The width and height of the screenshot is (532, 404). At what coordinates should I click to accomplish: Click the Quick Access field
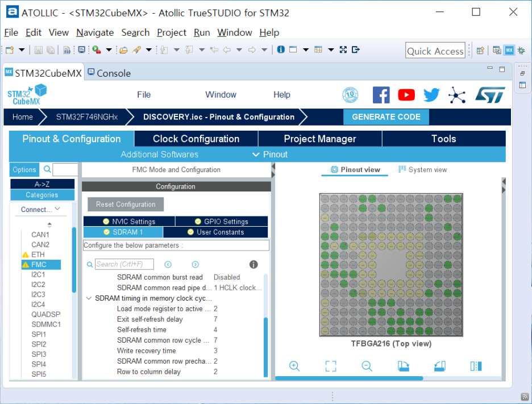coord(435,51)
